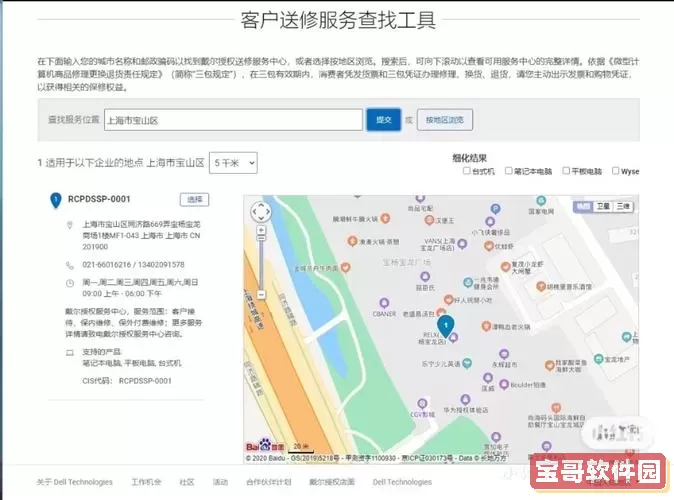Zoom in with the map plus button

261,231
